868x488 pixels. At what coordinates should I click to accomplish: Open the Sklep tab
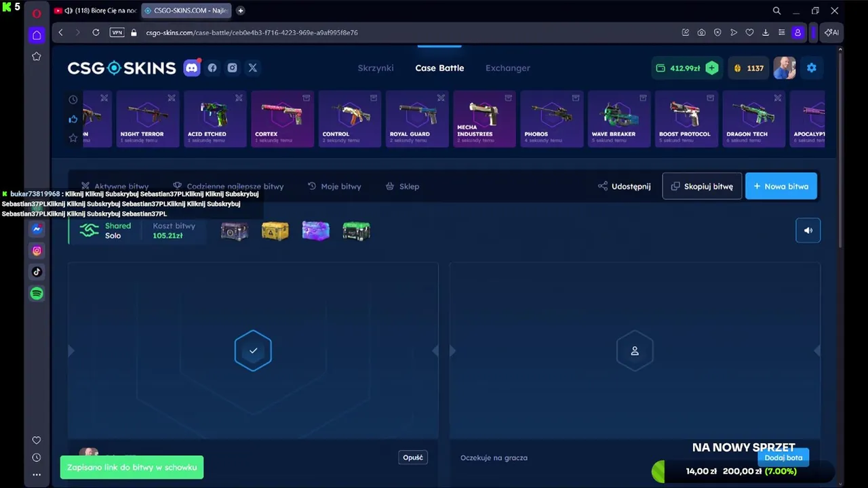[x=402, y=186]
